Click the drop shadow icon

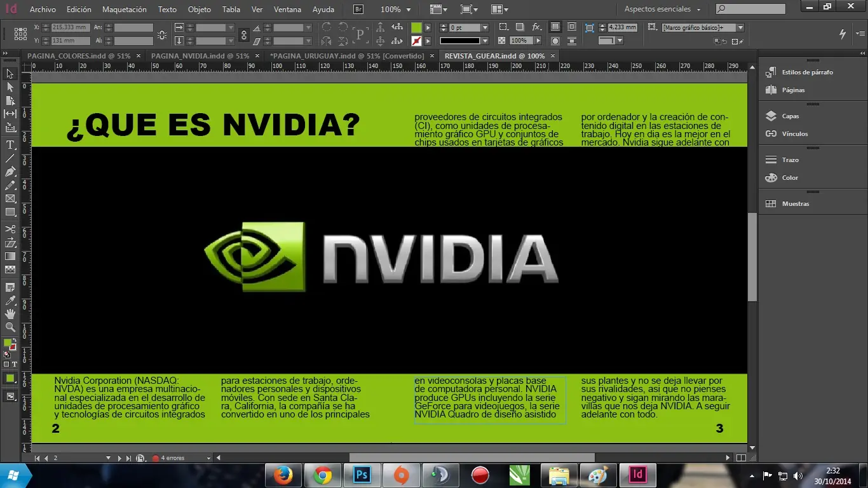(520, 27)
